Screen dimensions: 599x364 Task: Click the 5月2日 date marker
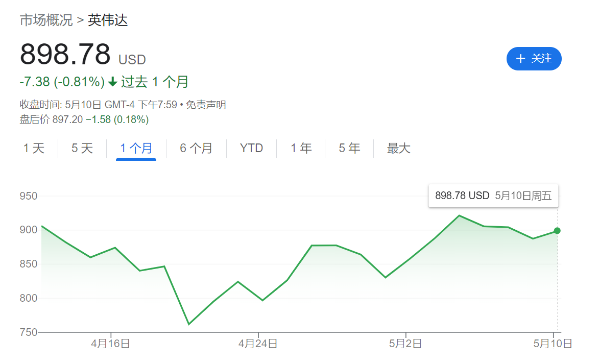click(x=405, y=344)
